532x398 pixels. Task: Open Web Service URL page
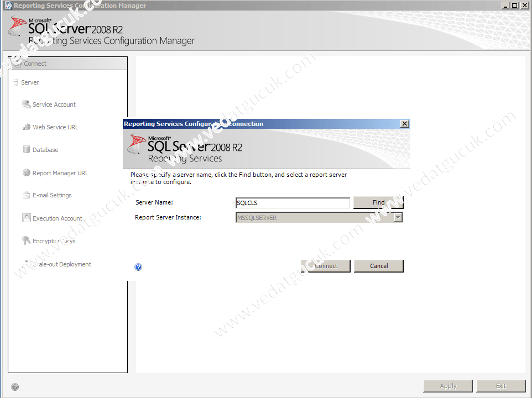coord(55,127)
